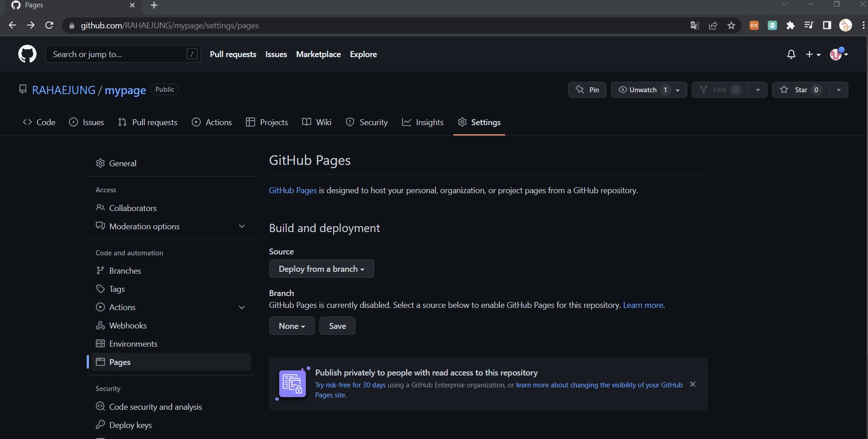The width and height of the screenshot is (868, 439).
Task: Open the None branch dropdown
Action: (292, 326)
